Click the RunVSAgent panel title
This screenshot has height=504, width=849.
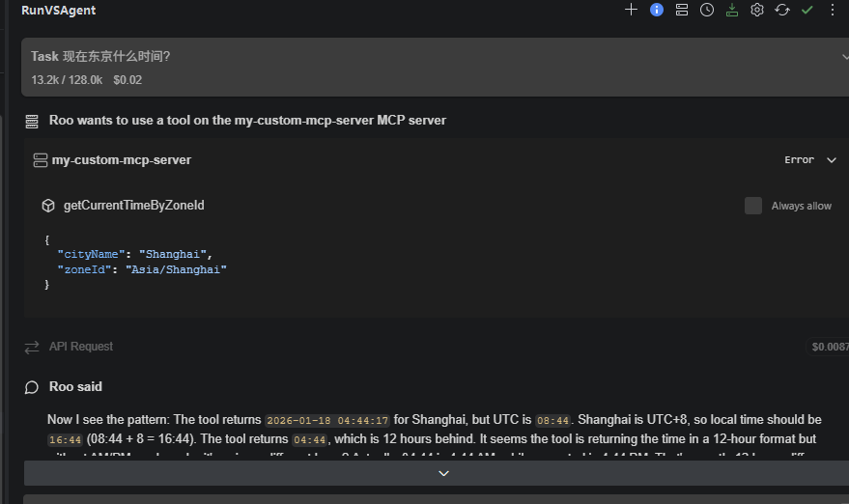[59, 11]
